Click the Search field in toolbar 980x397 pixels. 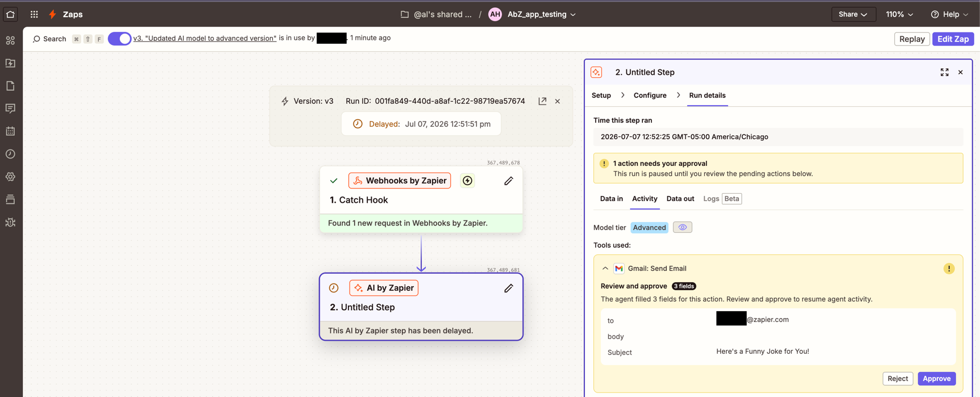click(x=49, y=39)
